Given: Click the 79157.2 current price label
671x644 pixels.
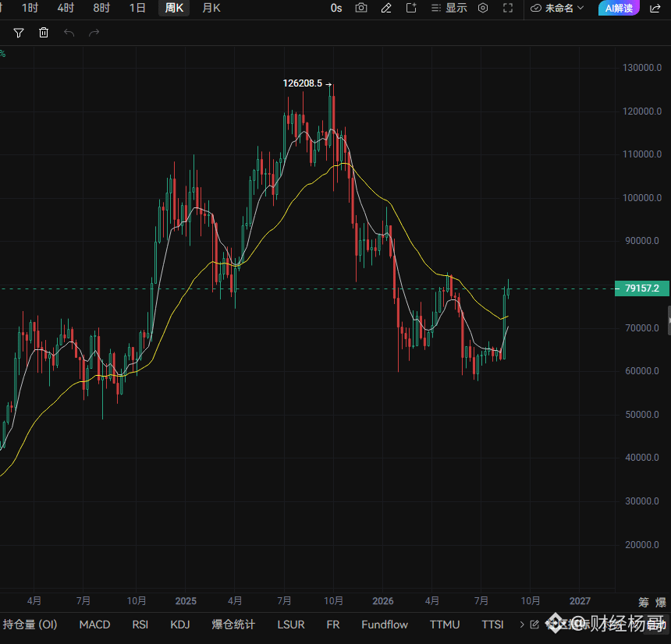Looking at the screenshot, I should 642,288.
